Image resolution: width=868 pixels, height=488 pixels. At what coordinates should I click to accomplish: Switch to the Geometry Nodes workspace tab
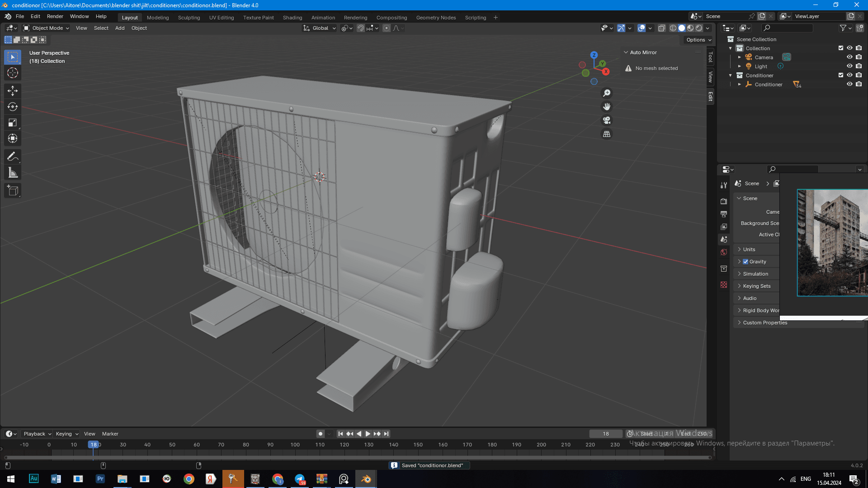436,18
